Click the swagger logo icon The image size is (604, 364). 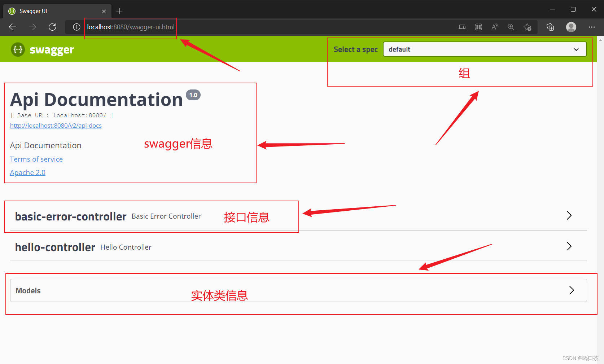(x=18, y=49)
